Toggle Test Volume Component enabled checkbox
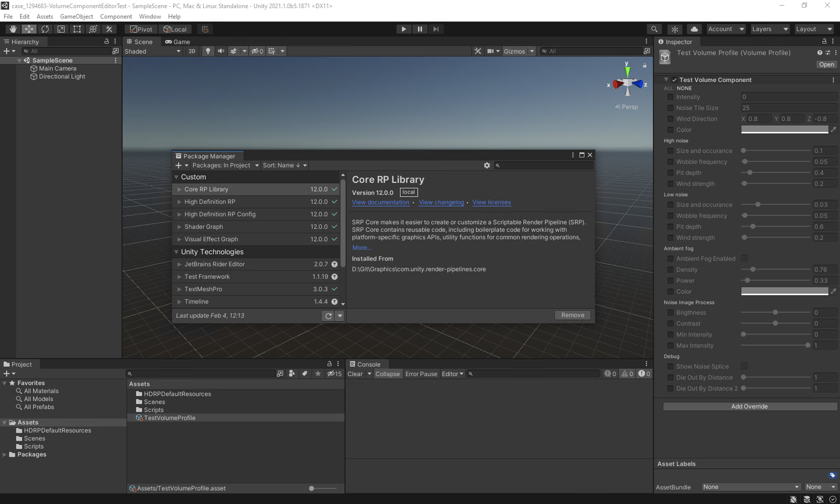The height and width of the screenshot is (504, 840). pyautogui.click(x=674, y=80)
